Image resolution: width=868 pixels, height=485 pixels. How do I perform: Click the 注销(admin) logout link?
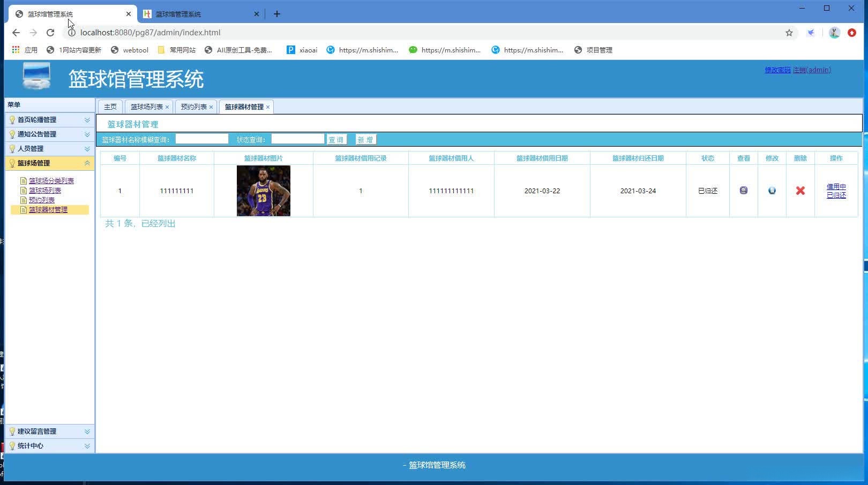(x=812, y=70)
